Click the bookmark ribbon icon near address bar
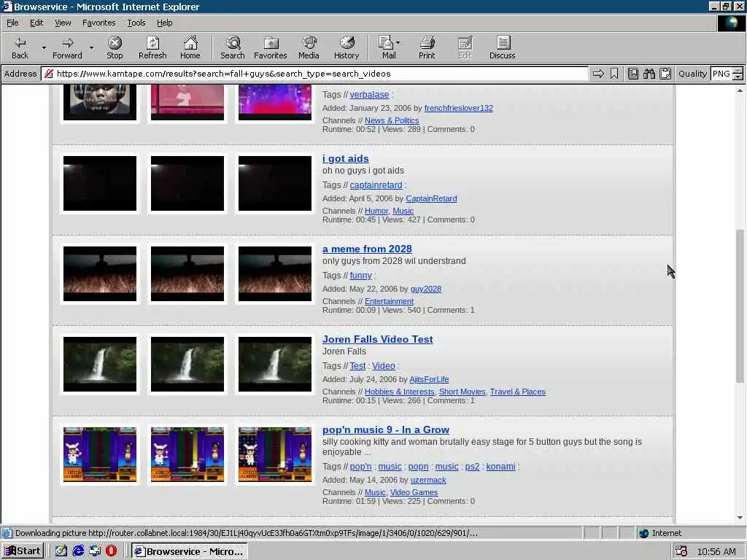 tap(614, 74)
